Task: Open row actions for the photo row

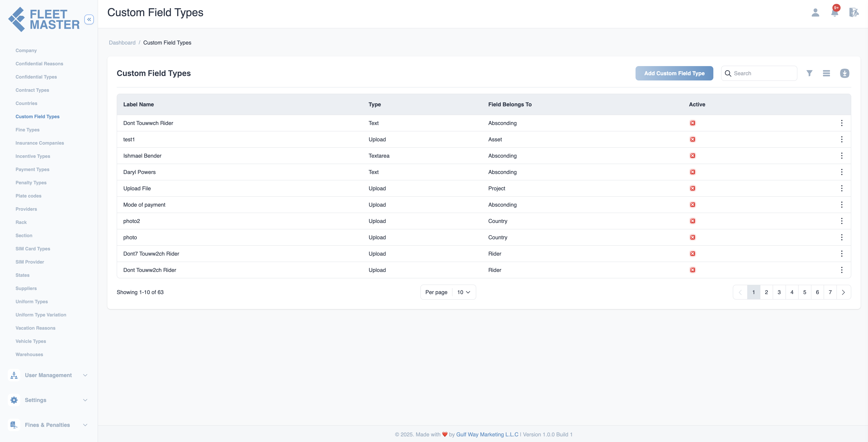Action: (841, 237)
